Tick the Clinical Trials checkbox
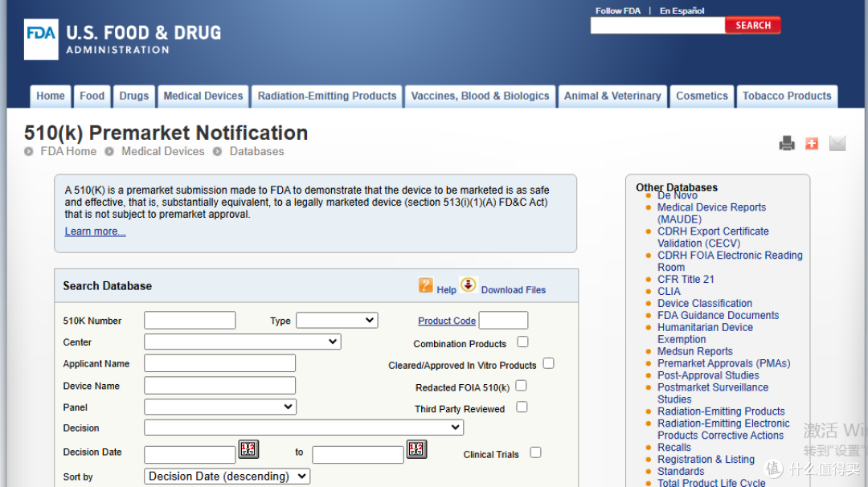This screenshot has width=868, height=487. pyautogui.click(x=535, y=452)
